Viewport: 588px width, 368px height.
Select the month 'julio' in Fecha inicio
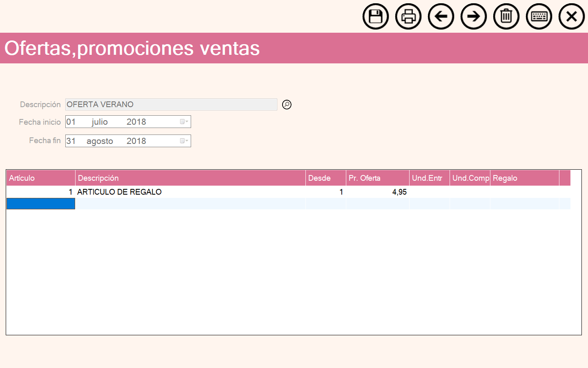tap(100, 122)
